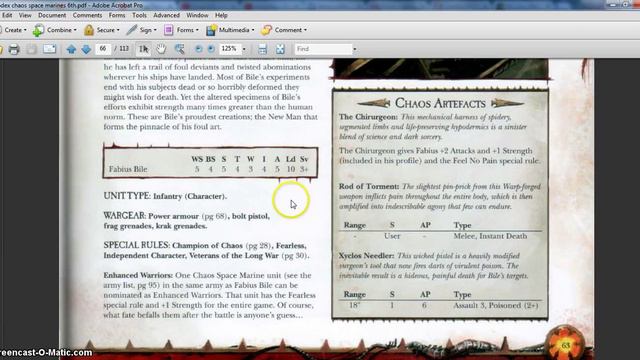Screen dimensions: 640x360
Task: Open the Document menu
Action: coord(52,16)
